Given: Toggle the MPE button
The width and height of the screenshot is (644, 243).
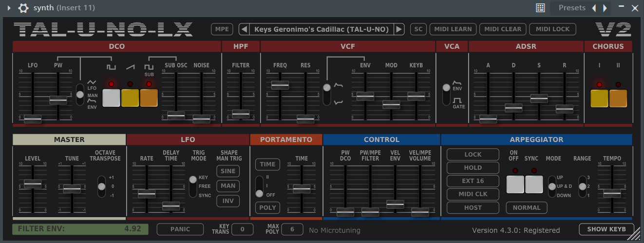Looking at the screenshot, I should (222, 29).
